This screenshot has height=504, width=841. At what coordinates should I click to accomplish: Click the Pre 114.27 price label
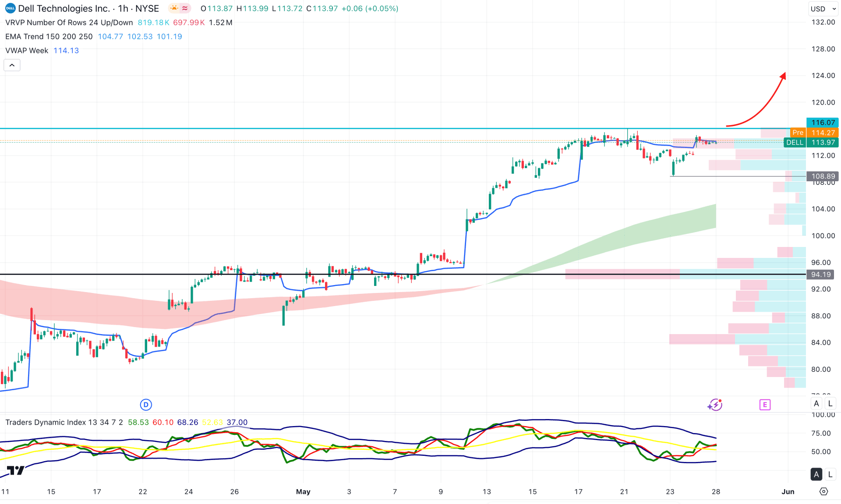[x=814, y=132]
